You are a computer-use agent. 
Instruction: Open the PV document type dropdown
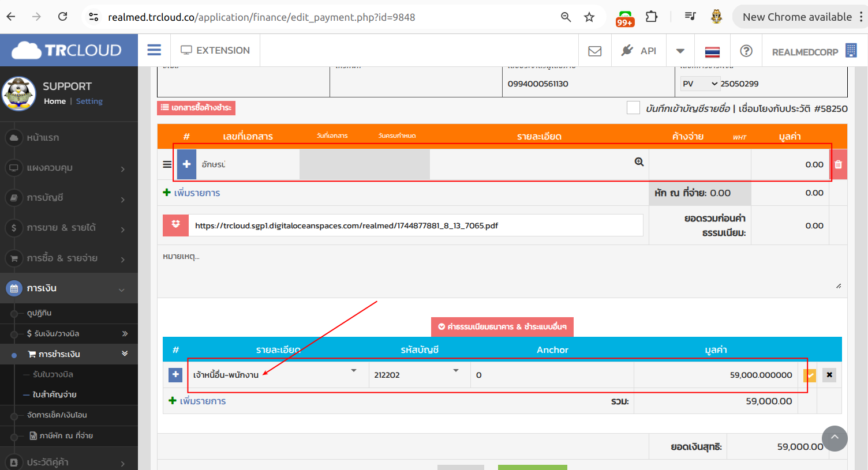click(x=700, y=84)
